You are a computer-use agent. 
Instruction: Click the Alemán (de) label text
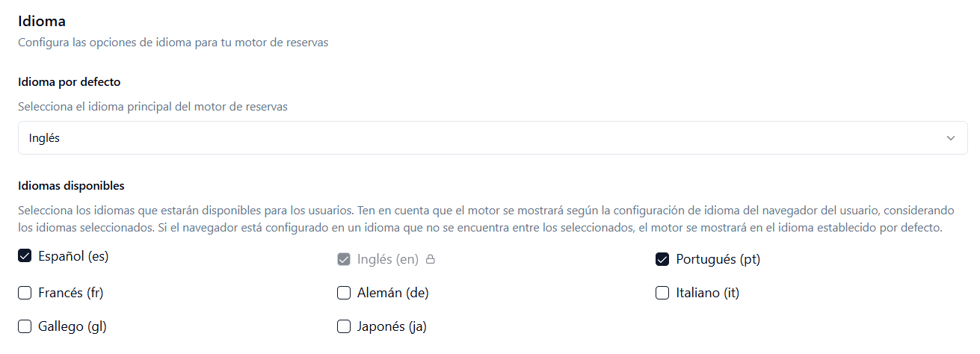tap(393, 293)
